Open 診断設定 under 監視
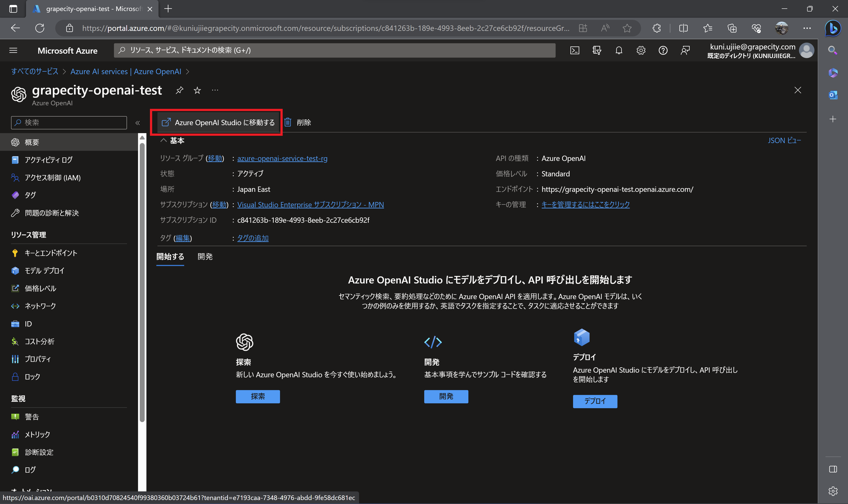 click(69, 452)
